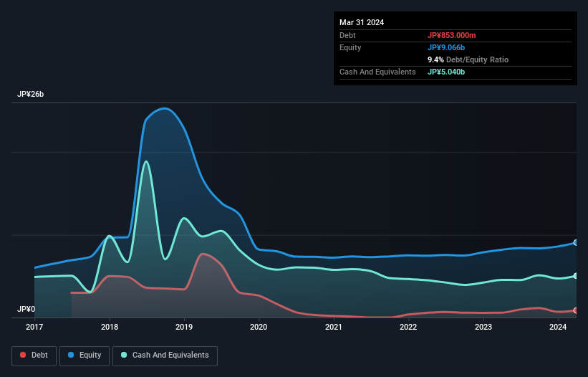
Task: Toggle the Debt series legend button
Action: click(x=34, y=355)
